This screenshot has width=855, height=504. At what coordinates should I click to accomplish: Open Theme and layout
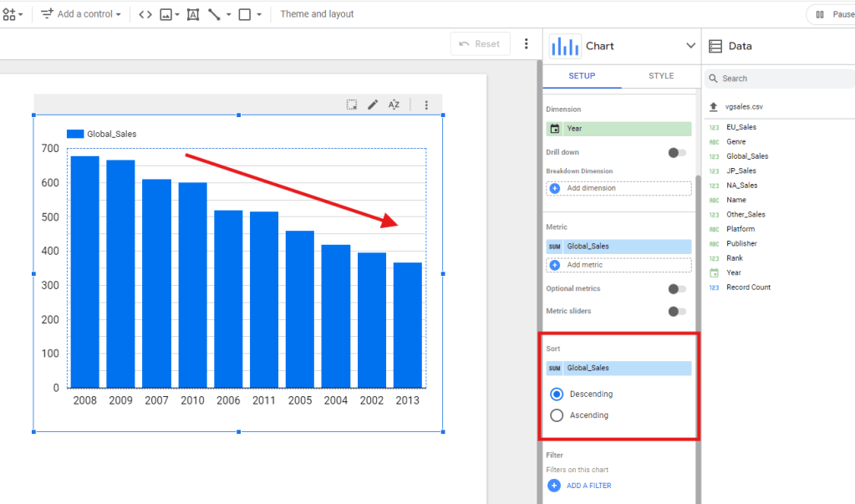coord(317,14)
